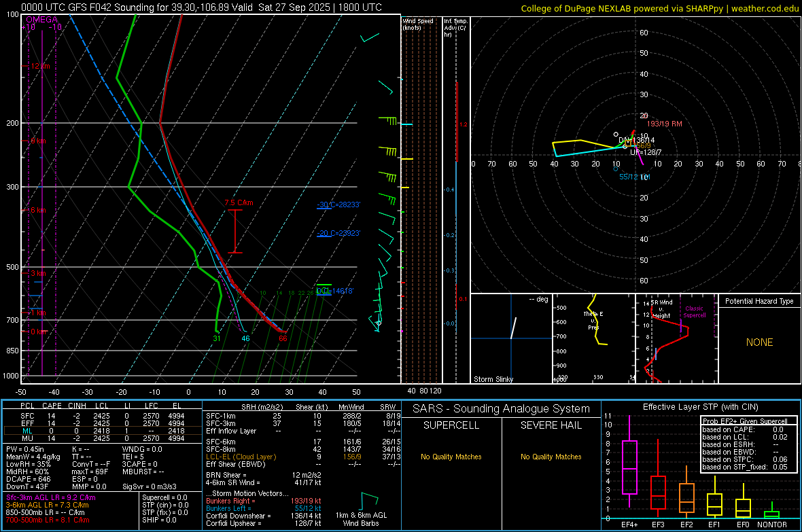Click the maxT = 69F value
Screen dimensions: 802x532
point(90,472)
